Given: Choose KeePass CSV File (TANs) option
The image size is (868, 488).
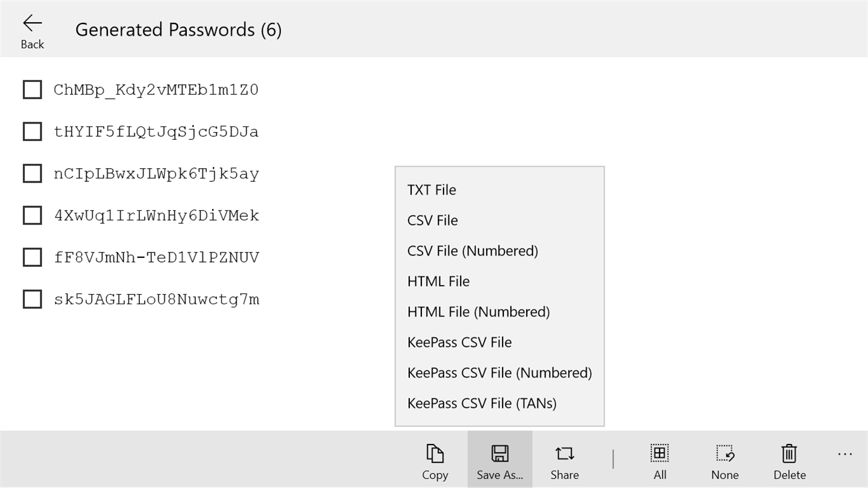Looking at the screenshot, I should tap(482, 403).
